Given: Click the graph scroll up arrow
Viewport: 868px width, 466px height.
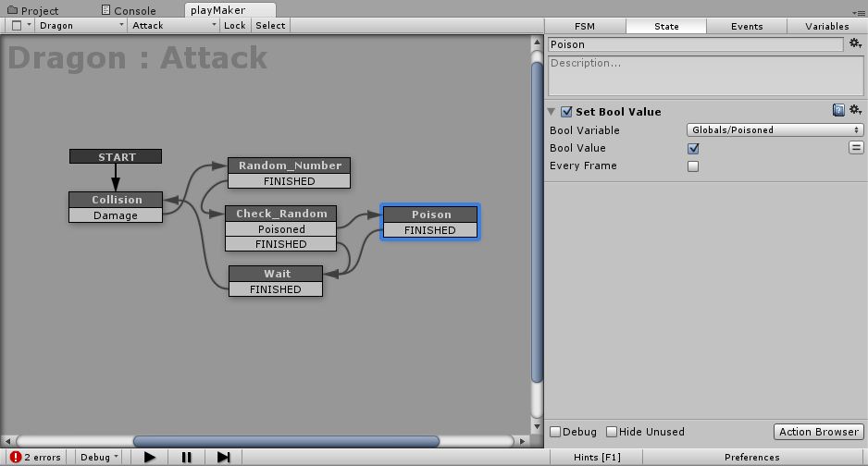Looking at the screenshot, I should click(x=537, y=42).
